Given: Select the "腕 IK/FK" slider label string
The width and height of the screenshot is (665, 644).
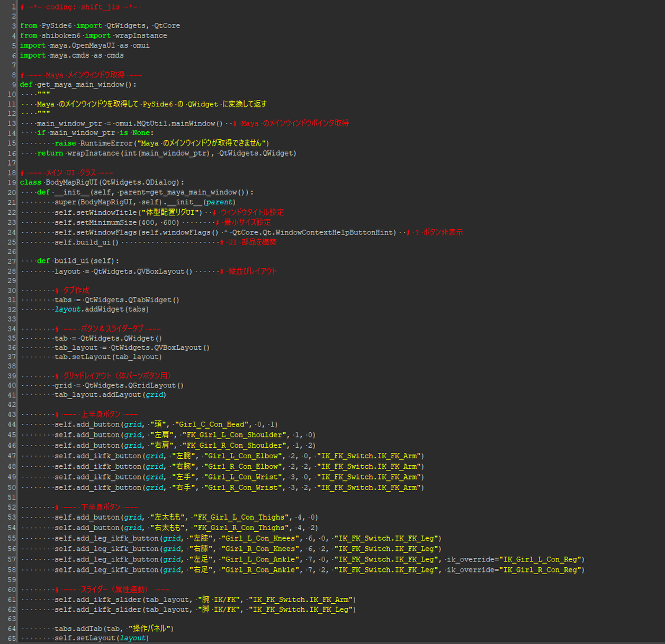Looking at the screenshot, I should click(219, 600).
